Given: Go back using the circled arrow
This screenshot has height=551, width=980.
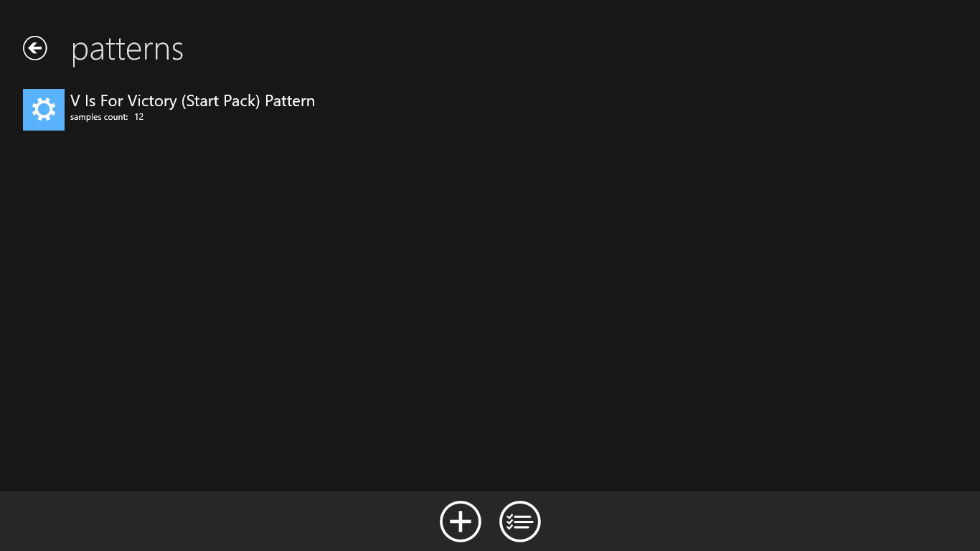Looking at the screenshot, I should (34, 48).
